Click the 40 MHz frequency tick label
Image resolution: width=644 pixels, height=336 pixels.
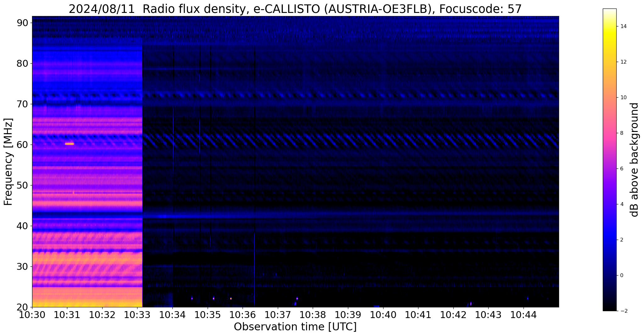(22, 226)
